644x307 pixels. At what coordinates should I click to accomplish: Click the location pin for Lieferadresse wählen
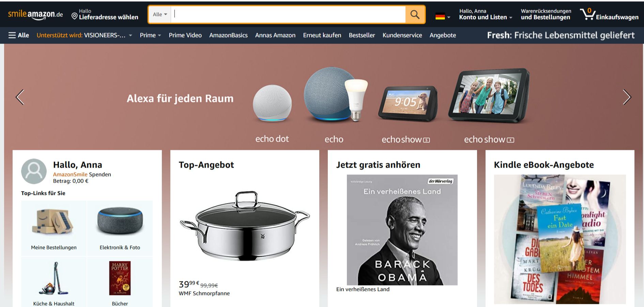pos(74,16)
